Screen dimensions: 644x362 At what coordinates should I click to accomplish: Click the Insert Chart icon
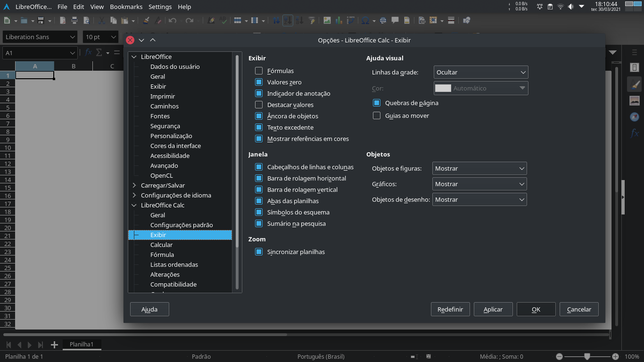[x=339, y=21]
